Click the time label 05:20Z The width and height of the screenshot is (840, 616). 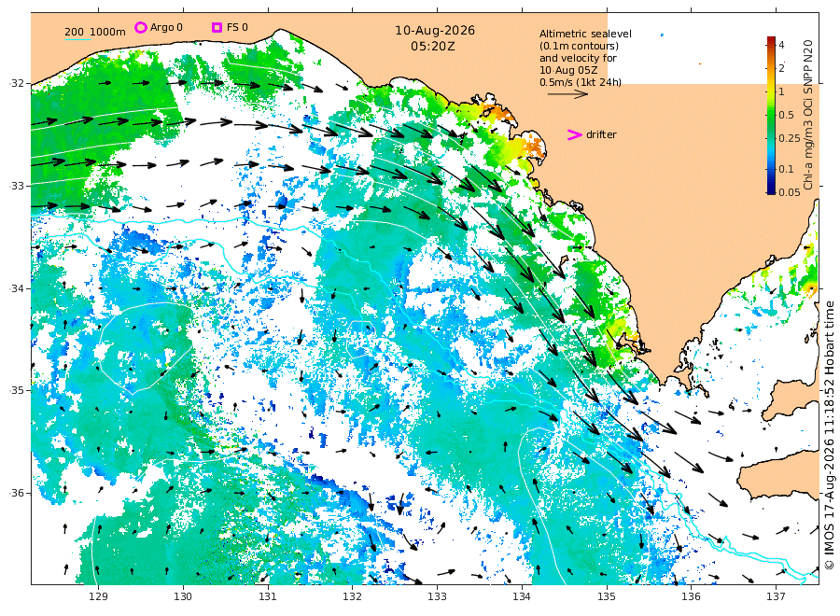(433, 47)
